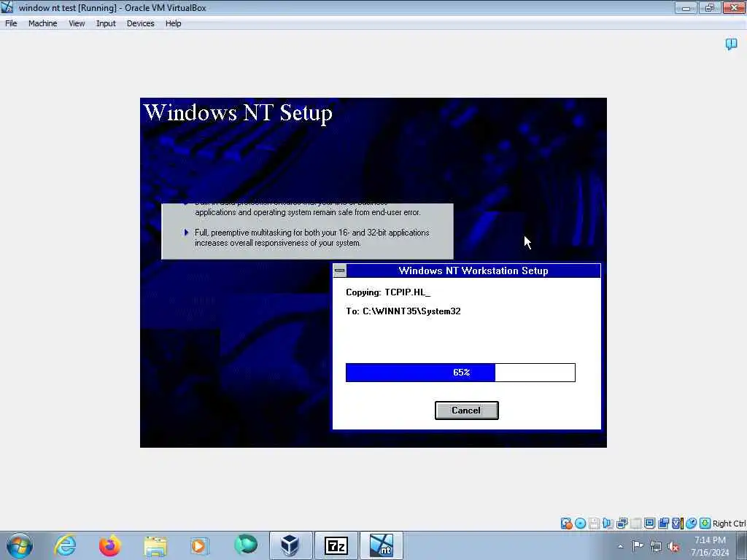The height and width of the screenshot is (560, 747).
Task: Click the network adapter status icon
Action: tap(622, 524)
